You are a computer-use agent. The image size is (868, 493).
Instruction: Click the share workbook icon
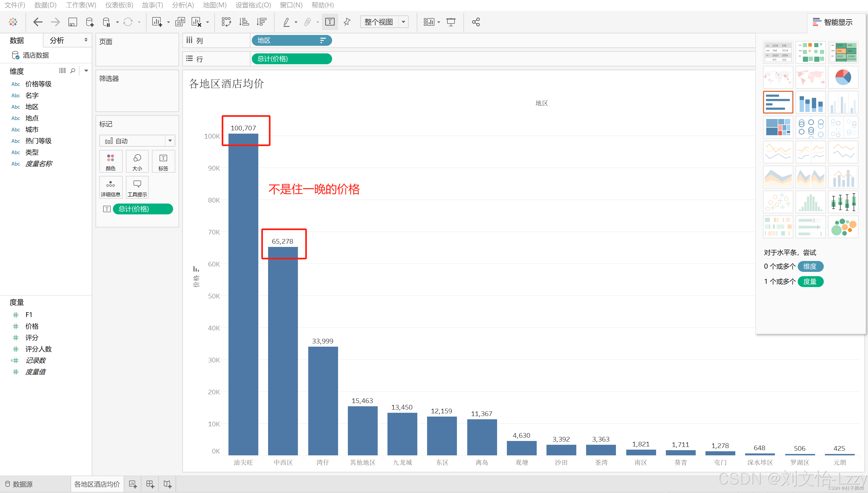point(476,22)
